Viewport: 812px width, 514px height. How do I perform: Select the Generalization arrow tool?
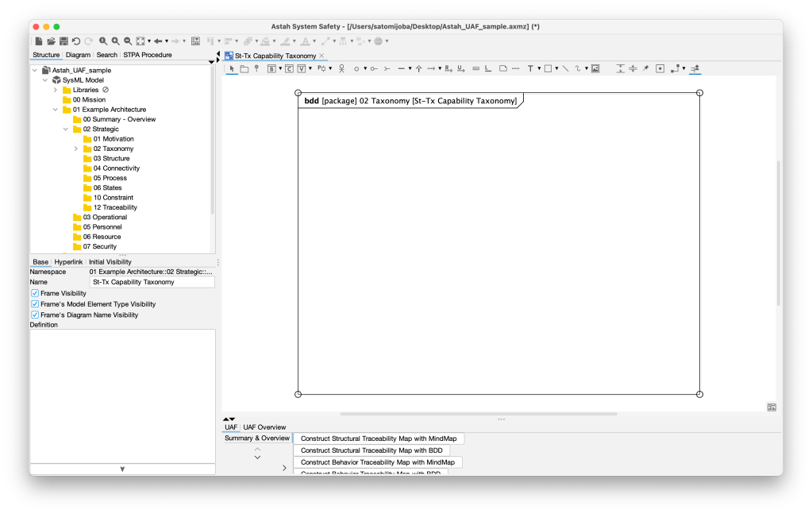[x=418, y=69]
